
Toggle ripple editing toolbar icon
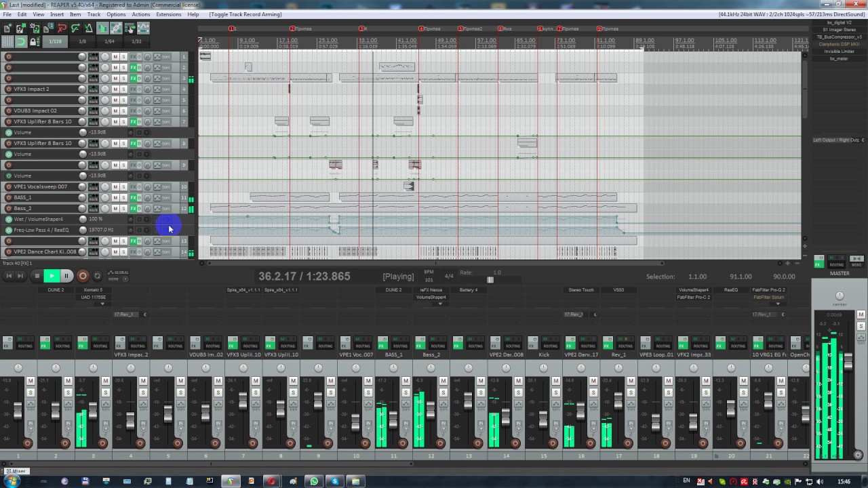(x=130, y=28)
